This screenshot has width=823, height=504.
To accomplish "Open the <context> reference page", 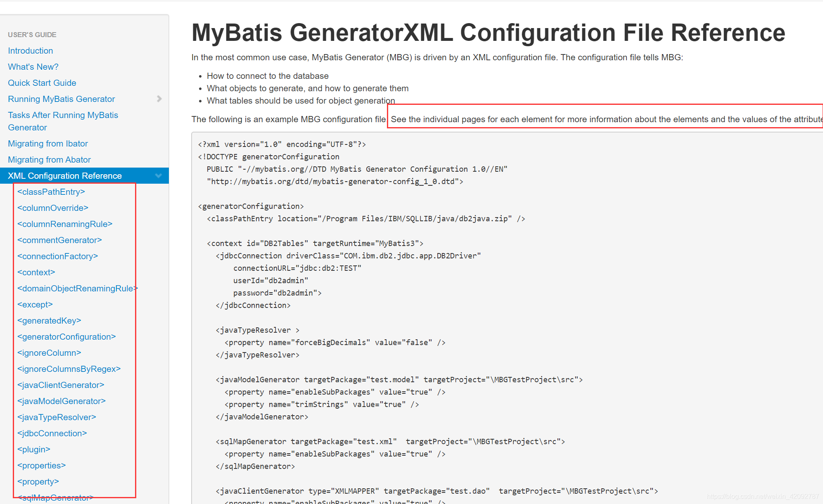I will [x=36, y=272].
